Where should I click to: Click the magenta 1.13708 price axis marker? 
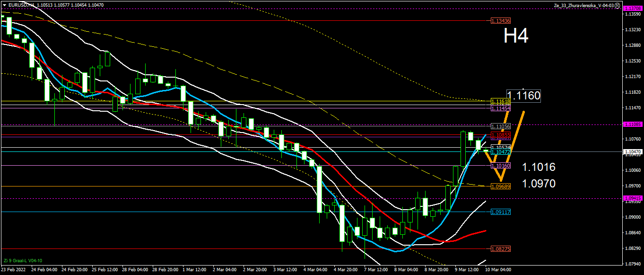tap(633, 9)
